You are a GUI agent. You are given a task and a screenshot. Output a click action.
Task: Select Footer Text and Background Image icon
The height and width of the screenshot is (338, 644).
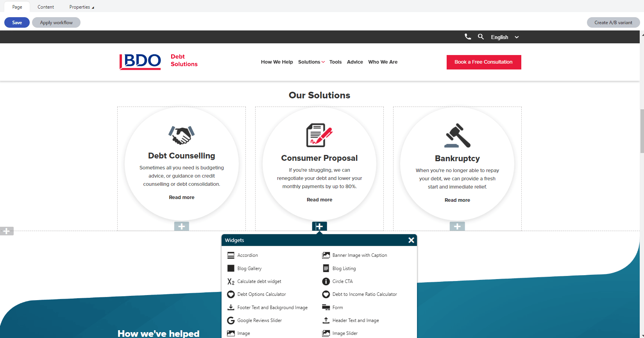point(231,308)
